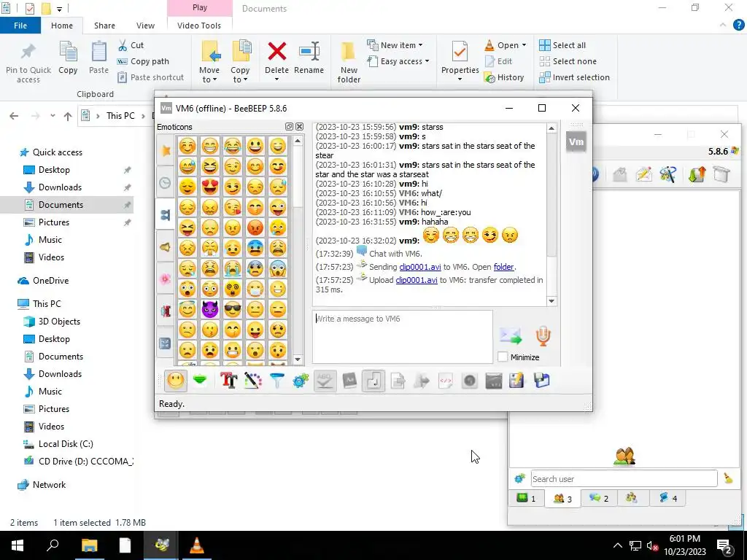Click Copy path in Clipboard group
The width and height of the screenshot is (747, 560).
pos(143,61)
